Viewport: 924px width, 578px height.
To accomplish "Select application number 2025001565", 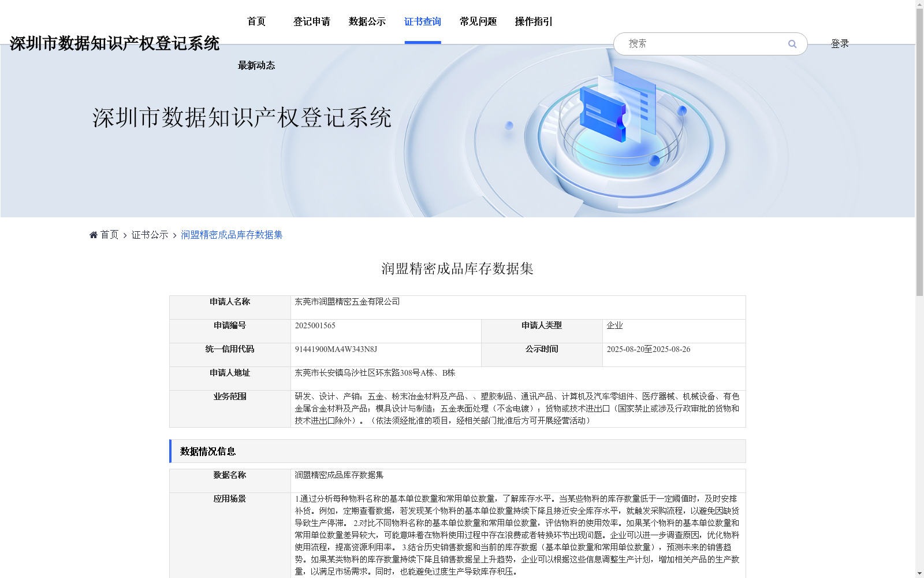I will pos(315,325).
